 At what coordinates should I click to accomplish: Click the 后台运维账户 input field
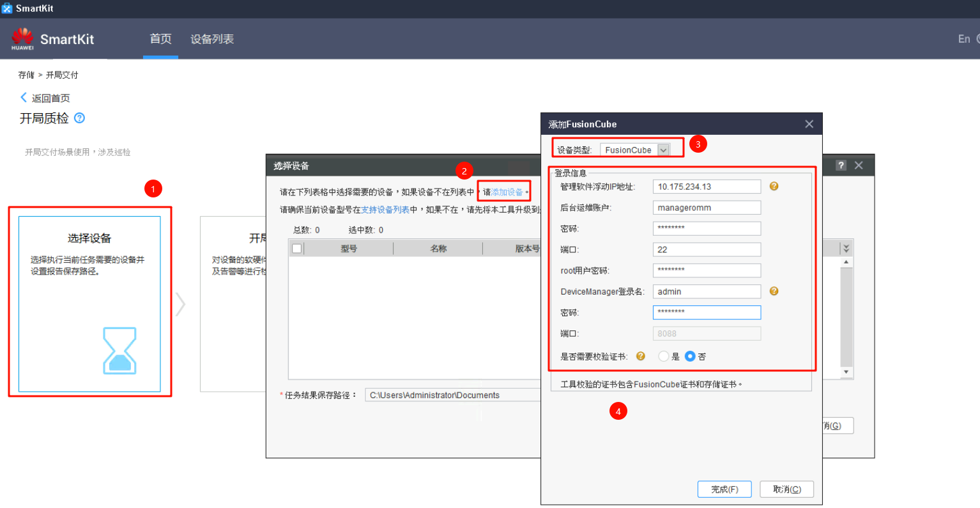click(x=707, y=208)
